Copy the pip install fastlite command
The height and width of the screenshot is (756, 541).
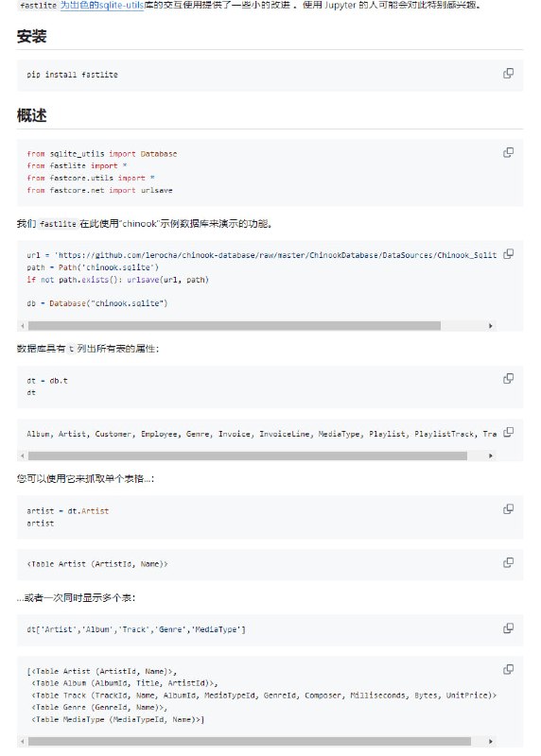pyautogui.click(x=508, y=74)
